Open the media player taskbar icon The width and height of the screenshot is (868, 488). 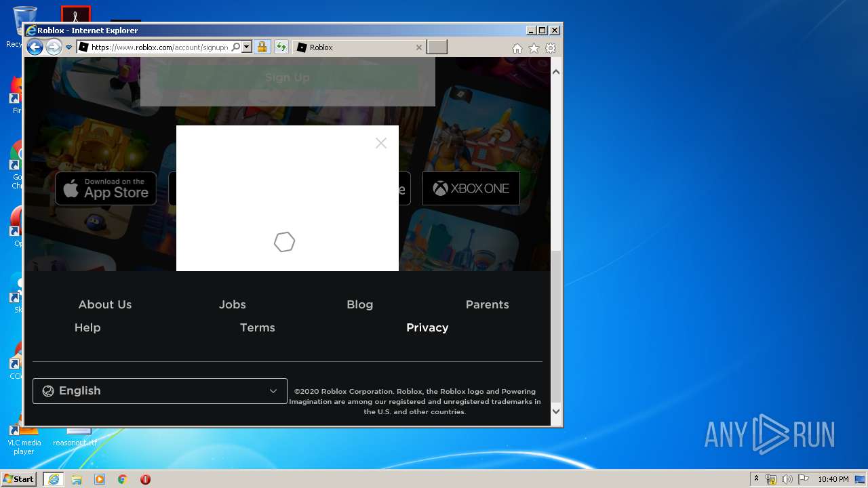pyautogui.click(x=100, y=479)
